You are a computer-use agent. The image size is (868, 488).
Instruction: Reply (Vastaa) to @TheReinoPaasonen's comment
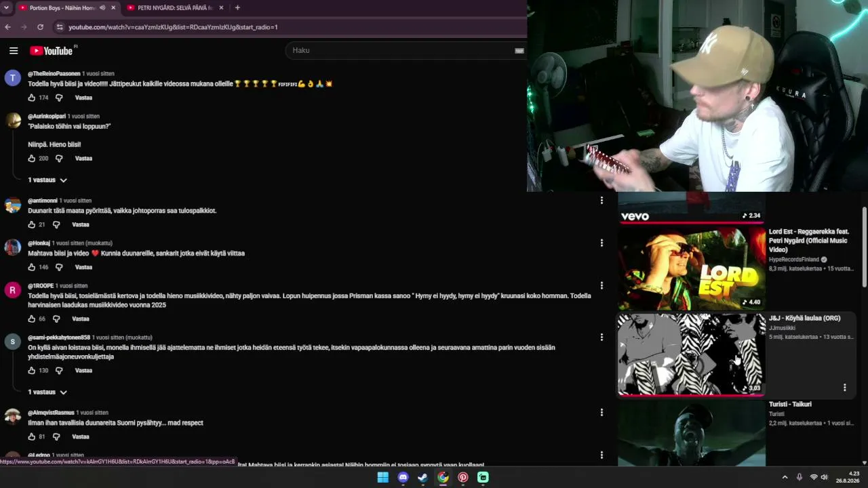(x=83, y=98)
